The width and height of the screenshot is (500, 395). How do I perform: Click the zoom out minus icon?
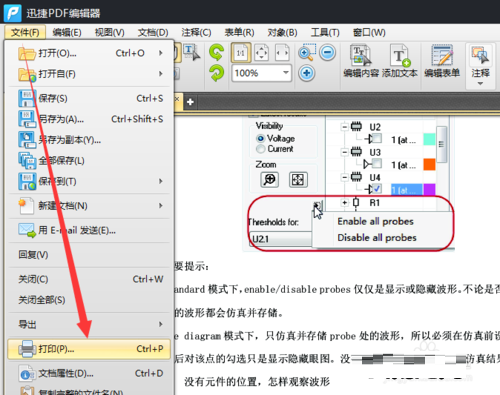(x=327, y=52)
